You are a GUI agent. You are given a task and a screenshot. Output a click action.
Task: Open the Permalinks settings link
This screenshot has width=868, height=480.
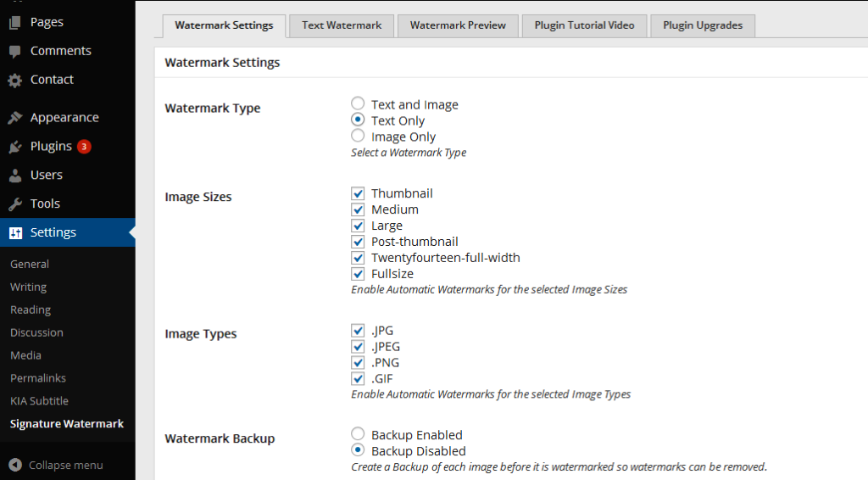click(37, 378)
